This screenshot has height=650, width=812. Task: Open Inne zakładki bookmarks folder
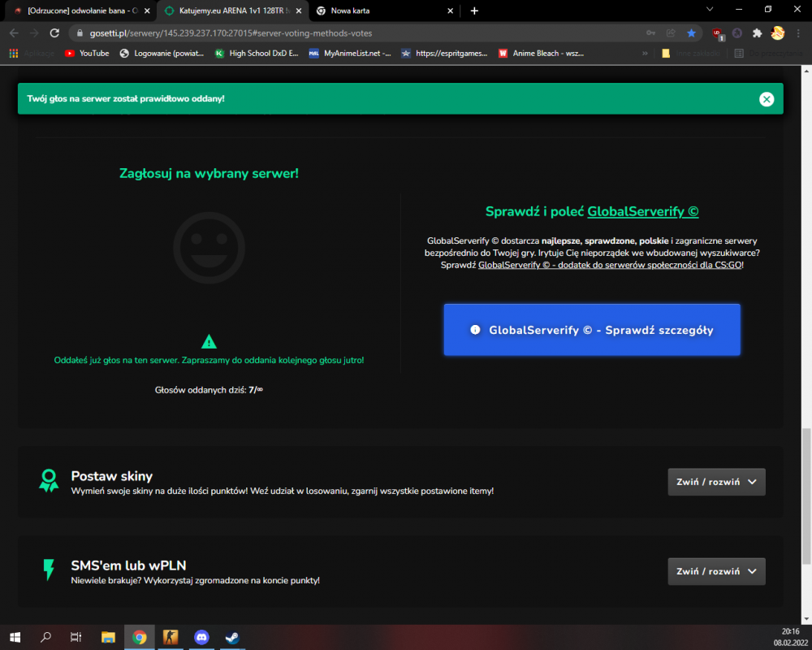[x=691, y=54]
